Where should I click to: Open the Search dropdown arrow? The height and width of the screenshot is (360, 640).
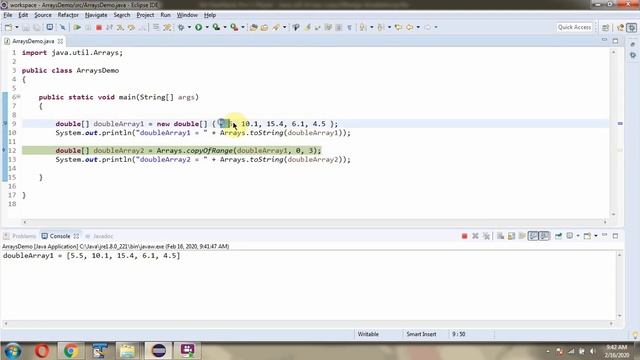(284, 27)
